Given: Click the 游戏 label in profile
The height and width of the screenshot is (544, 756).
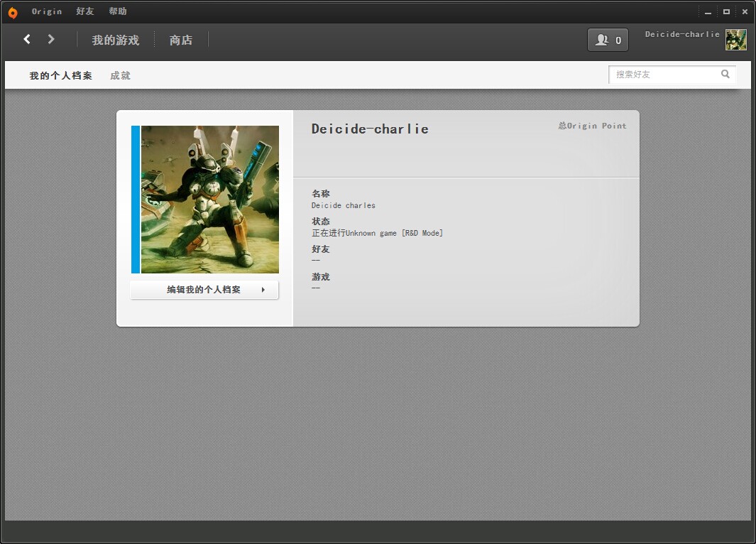Looking at the screenshot, I should click(321, 277).
